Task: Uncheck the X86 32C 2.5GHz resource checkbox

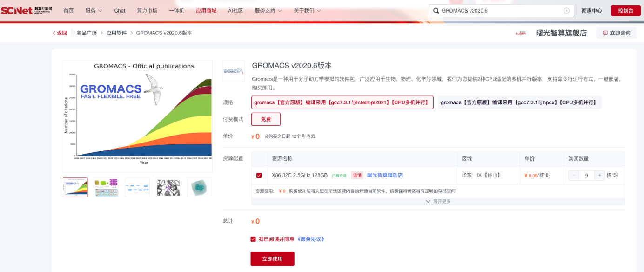Action: (x=259, y=176)
